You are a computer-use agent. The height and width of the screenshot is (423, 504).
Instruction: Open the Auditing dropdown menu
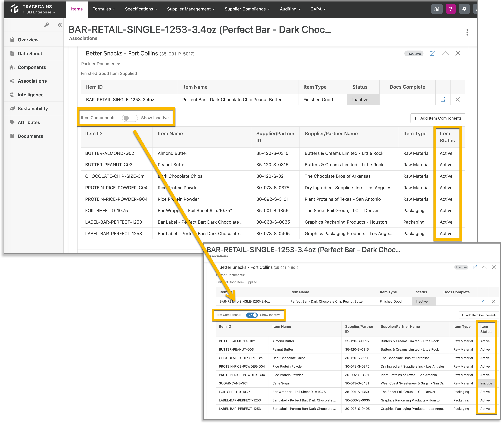coord(290,9)
